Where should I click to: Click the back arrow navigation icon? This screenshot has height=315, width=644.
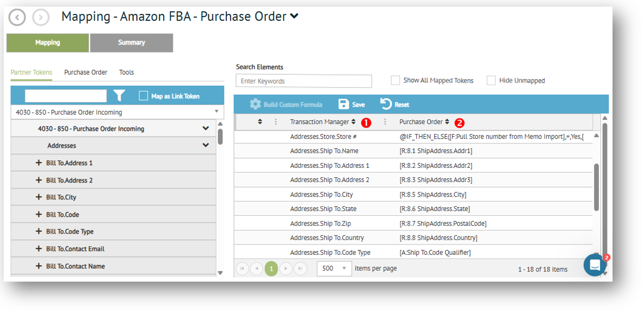(17, 17)
